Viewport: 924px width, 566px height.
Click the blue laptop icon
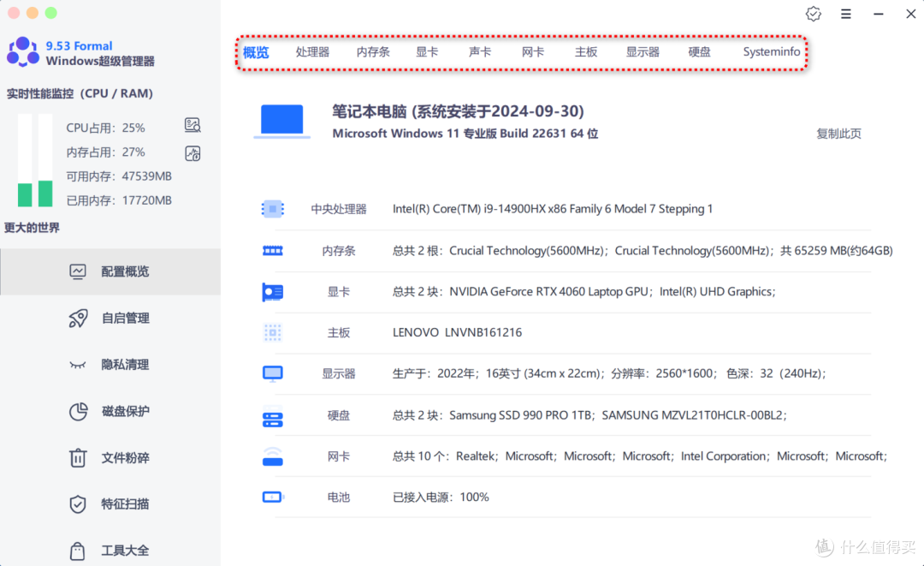pos(281,122)
